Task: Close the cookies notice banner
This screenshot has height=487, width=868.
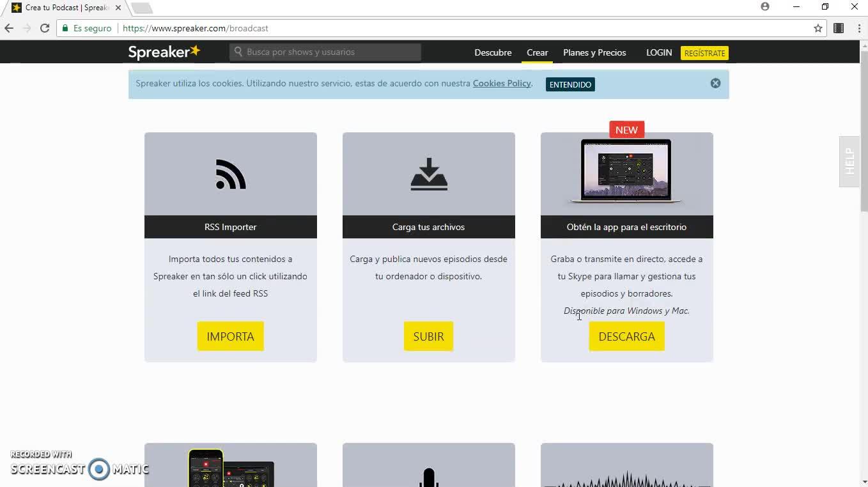Action: pos(715,83)
